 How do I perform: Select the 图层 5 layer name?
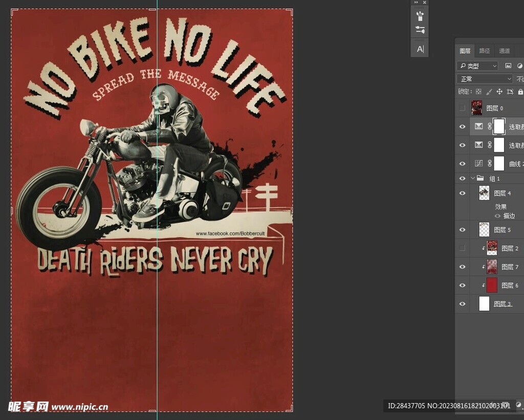[503, 230]
